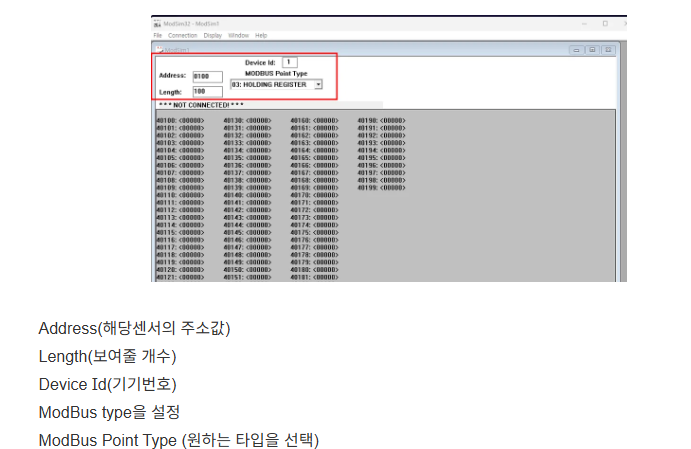Screen dimensions: 691x449
Task: Close the ModSim1 child window
Action: [x=608, y=50]
